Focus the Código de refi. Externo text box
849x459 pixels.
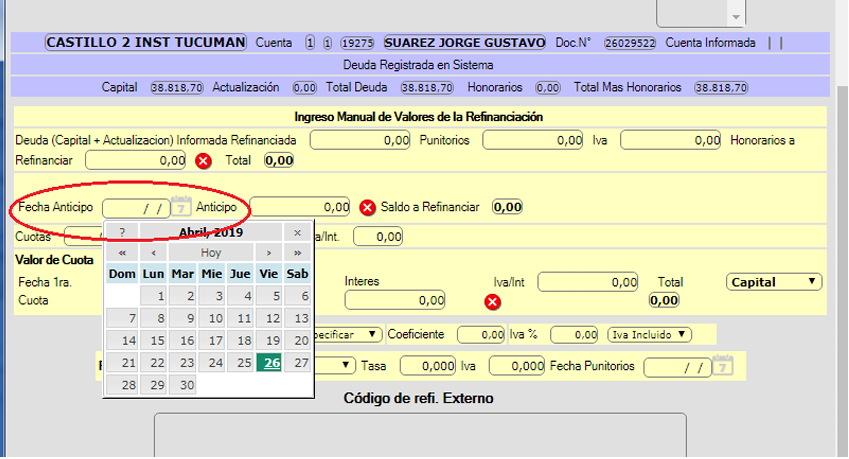pyautogui.click(x=419, y=435)
